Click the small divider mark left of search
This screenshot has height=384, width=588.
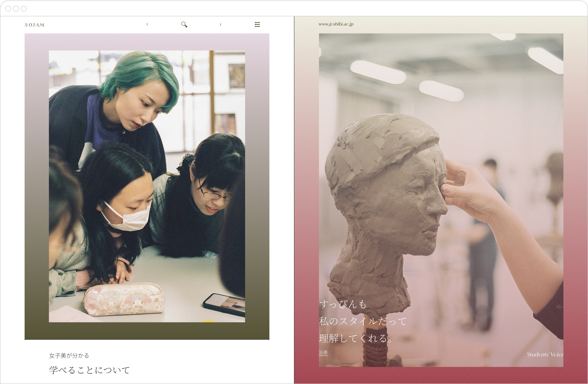point(147,24)
